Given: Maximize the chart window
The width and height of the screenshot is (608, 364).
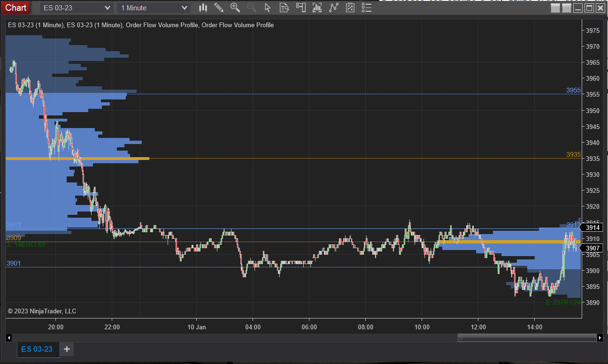Looking at the screenshot, I should point(589,8).
